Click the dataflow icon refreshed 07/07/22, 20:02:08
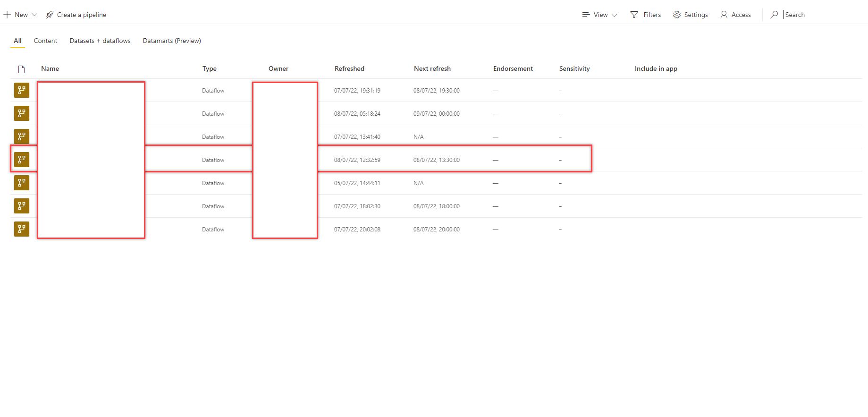This screenshot has width=868, height=417. pyautogui.click(x=22, y=229)
